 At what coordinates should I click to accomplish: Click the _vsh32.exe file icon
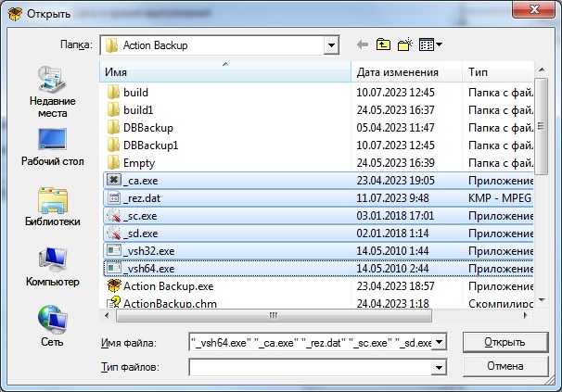(x=114, y=250)
